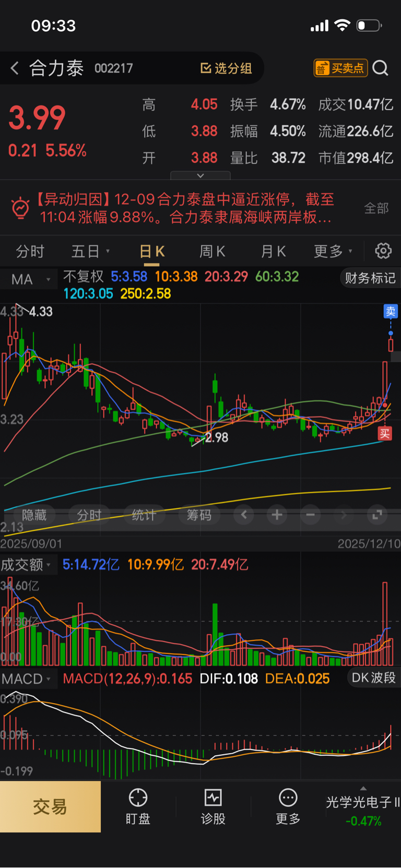This screenshot has width=401, height=868.
Task: Tap the 4.33 high price label
Action: point(41,312)
